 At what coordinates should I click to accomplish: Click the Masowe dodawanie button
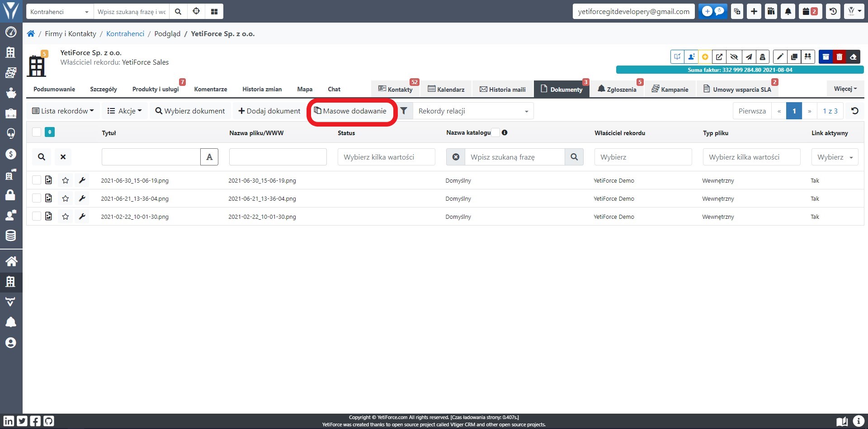click(x=350, y=111)
